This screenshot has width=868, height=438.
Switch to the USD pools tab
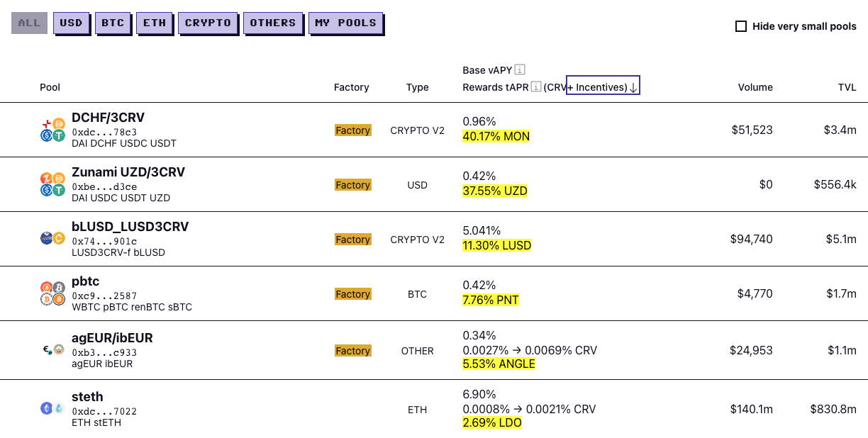point(71,23)
